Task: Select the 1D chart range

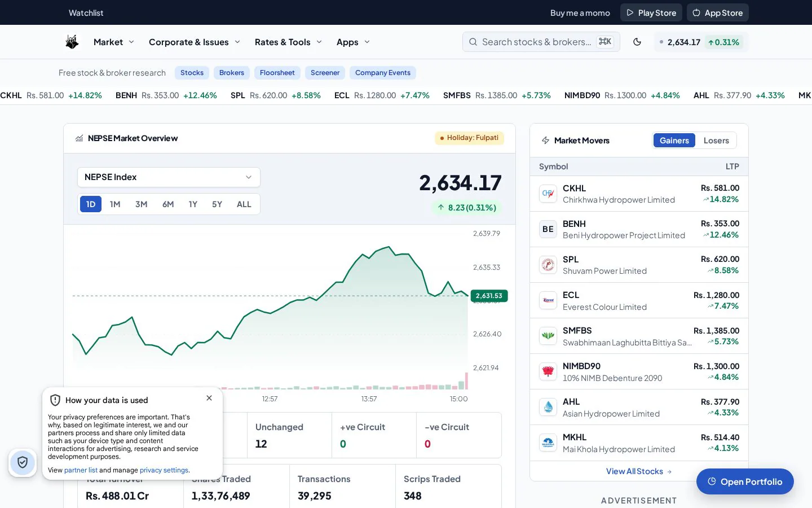Action: (x=91, y=204)
